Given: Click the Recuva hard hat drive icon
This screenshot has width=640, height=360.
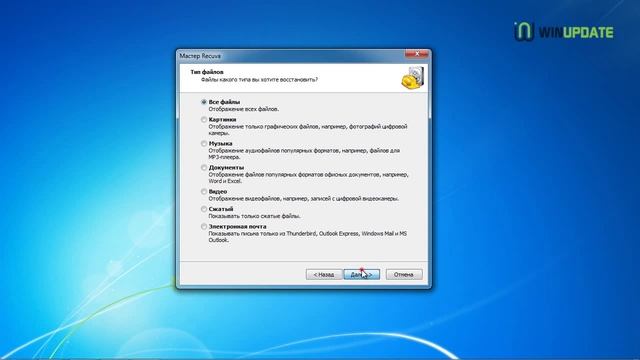Looking at the screenshot, I should click(413, 78).
